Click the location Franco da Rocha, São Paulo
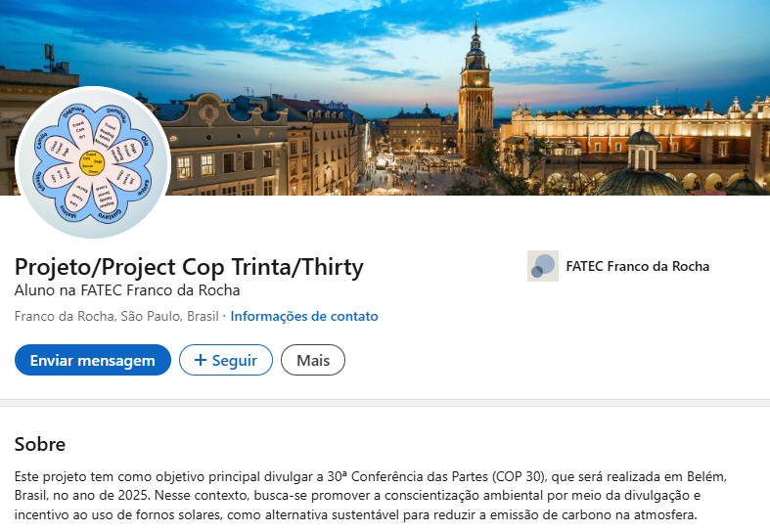 116,316
